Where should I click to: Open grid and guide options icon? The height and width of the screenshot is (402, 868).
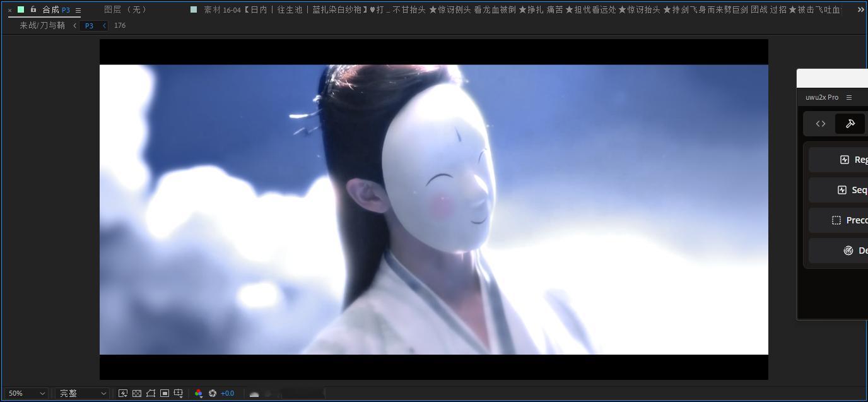point(179,393)
